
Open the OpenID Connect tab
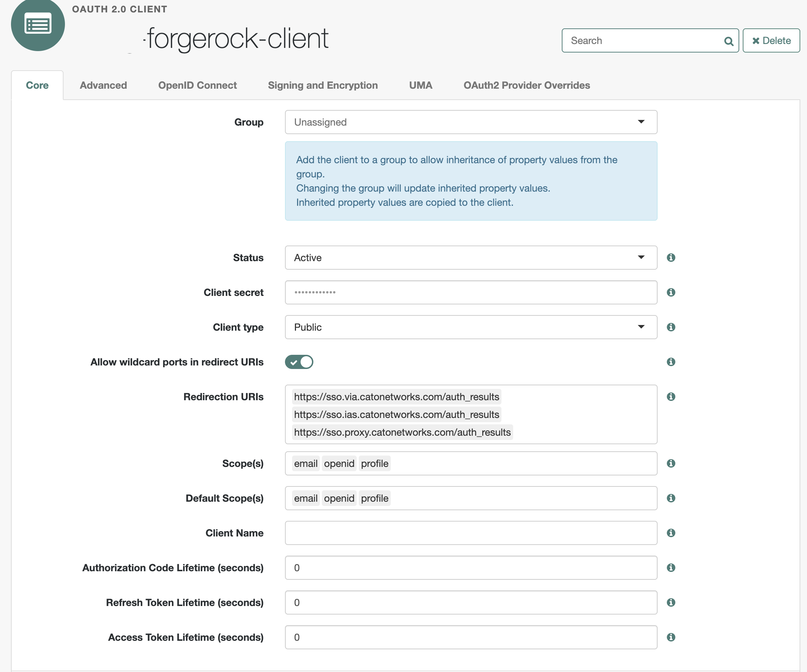[x=197, y=85]
